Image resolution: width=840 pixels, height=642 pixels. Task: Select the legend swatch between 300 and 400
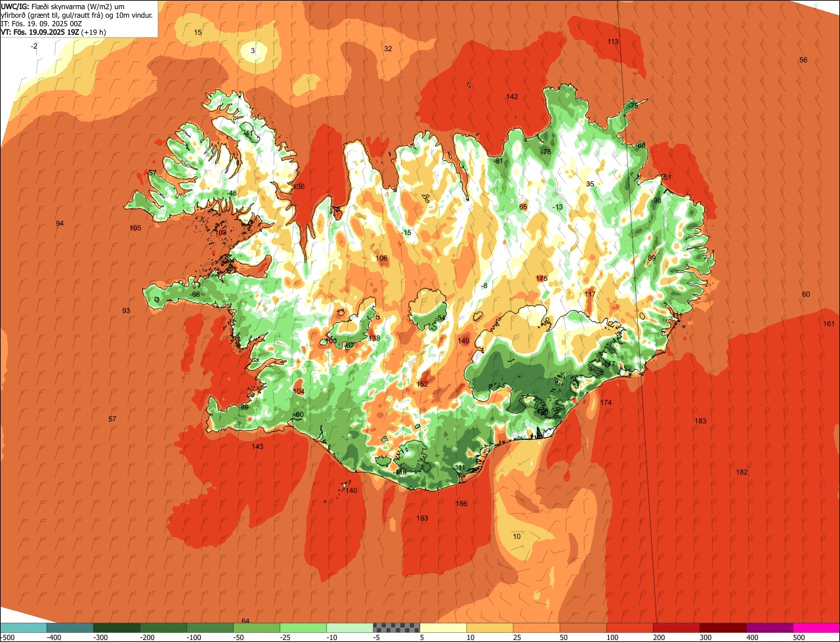(723, 628)
